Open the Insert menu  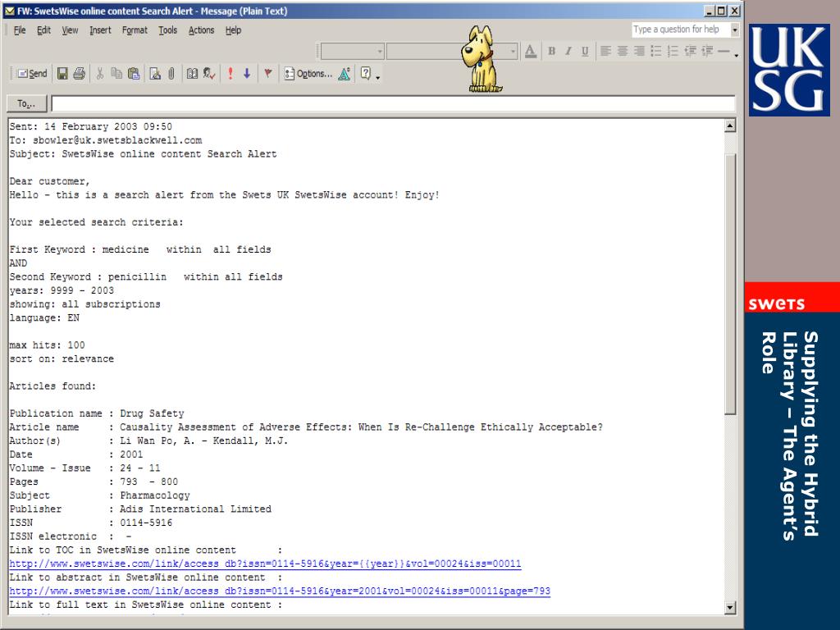[100, 30]
